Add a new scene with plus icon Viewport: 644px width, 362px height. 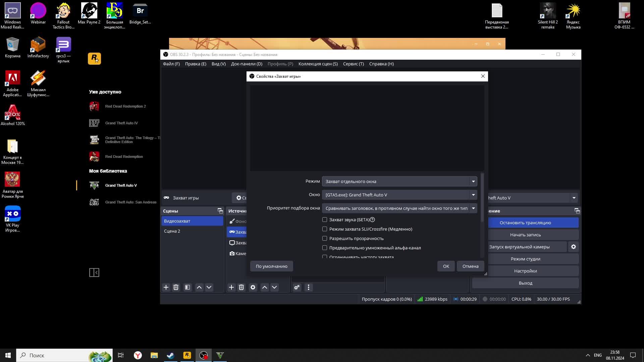[x=166, y=287]
